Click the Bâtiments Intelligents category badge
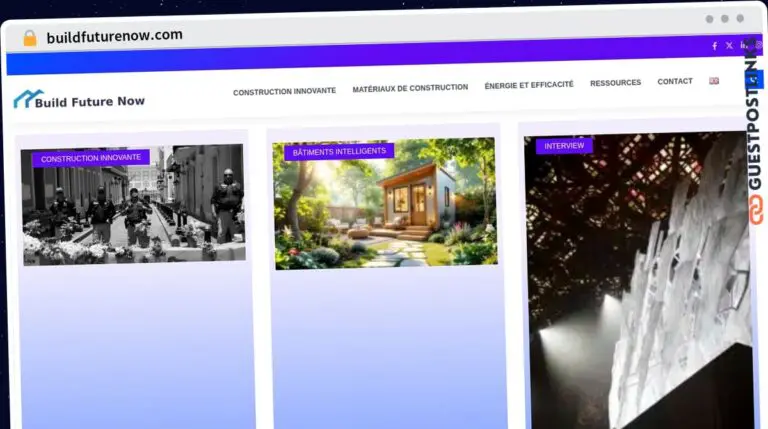Viewport: 768px width, 429px height. point(339,151)
